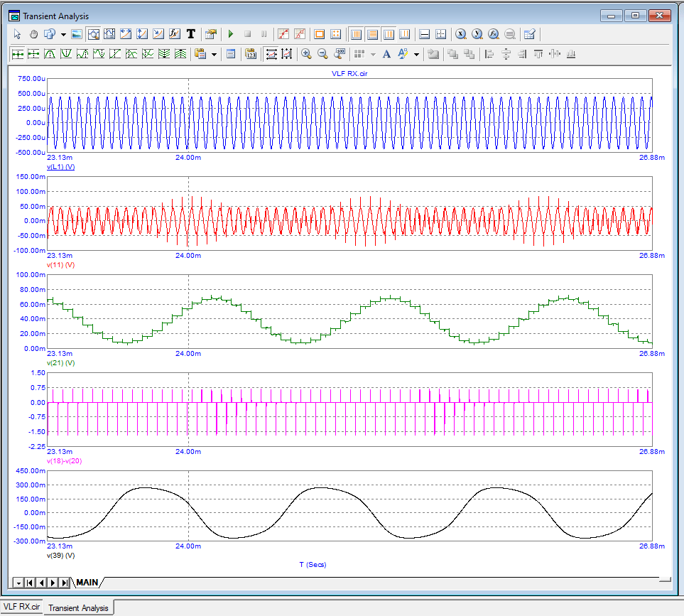Click the magenta v(18)-v(20) curve label
Viewport: 684px width, 616px height.
click(64, 460)
